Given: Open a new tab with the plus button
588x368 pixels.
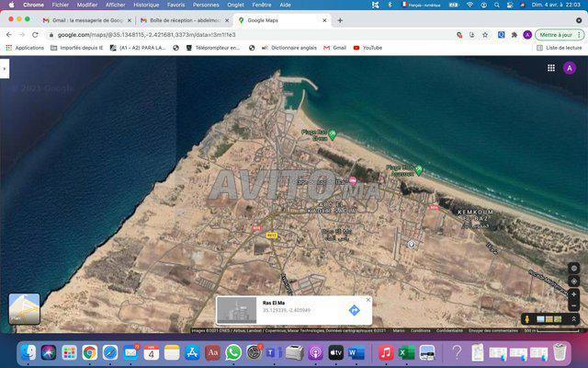Looking at the screenshot, I should (340, 20).
